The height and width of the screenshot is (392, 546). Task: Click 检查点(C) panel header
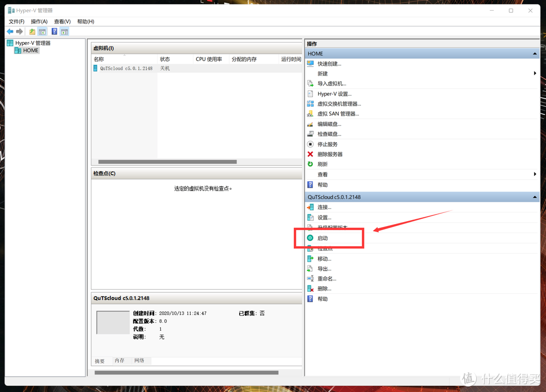pyautogui.click(x=197, y=173)
